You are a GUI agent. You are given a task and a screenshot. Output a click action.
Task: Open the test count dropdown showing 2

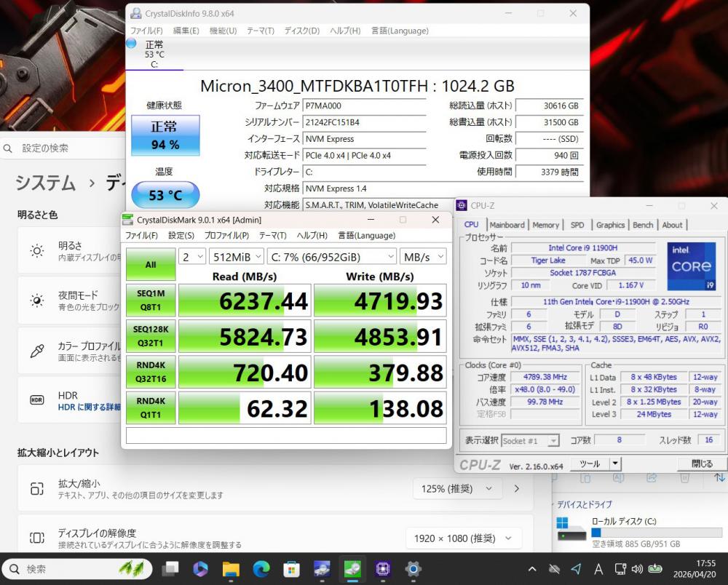point(193,257)
